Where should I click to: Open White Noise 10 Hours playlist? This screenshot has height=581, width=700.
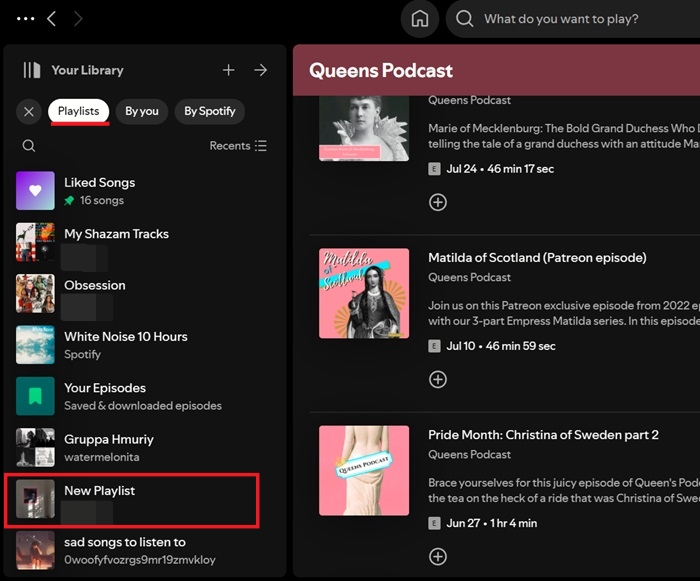(x=143, y=345)
